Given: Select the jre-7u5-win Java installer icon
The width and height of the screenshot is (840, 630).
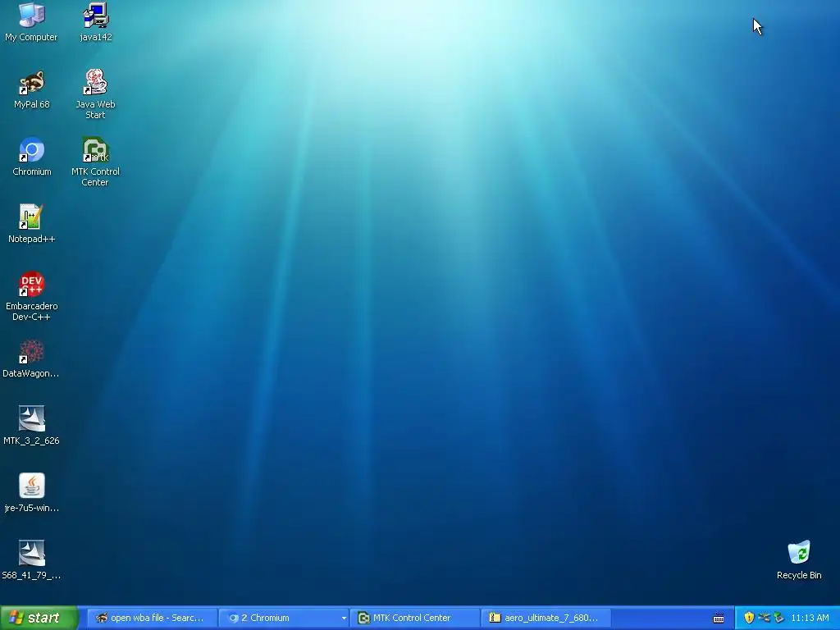Looking at the screenshot, I should point(32,493).
